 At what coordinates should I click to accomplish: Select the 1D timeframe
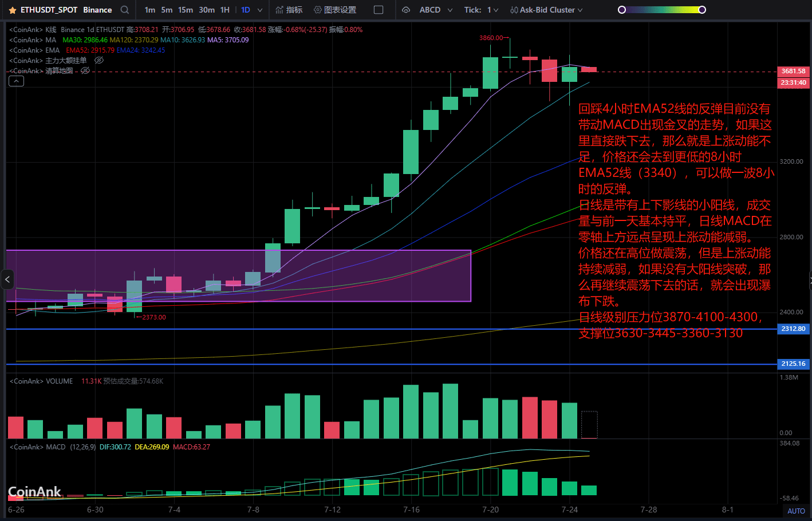coord(246,10)
